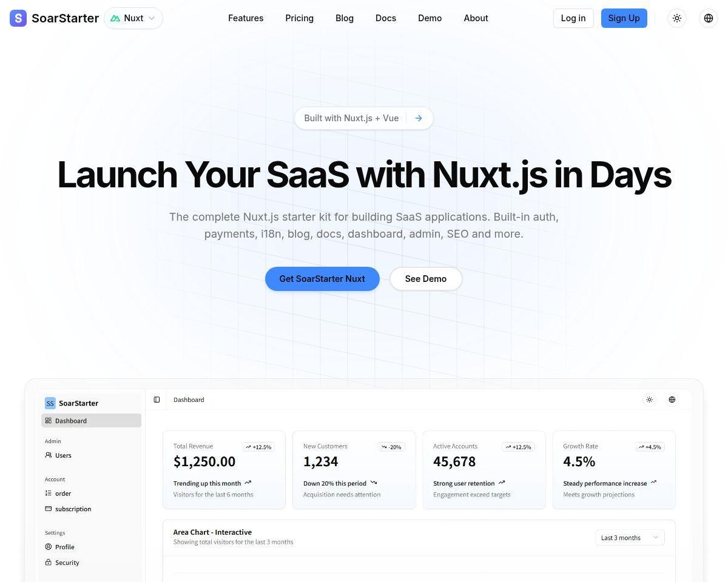The image size is (728, 582).
Task: Toggle the light/dark theme sun icon in header
Action: [677, 18]
